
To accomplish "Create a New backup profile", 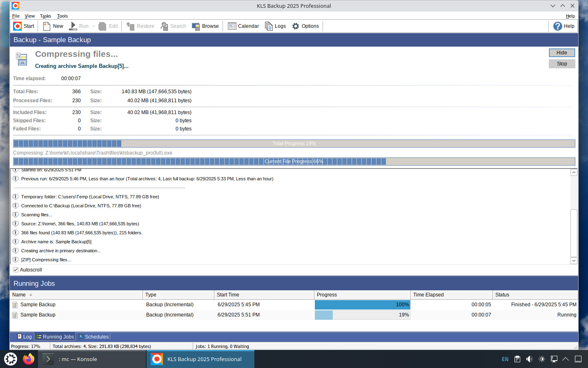I will (x=53, y=26).
